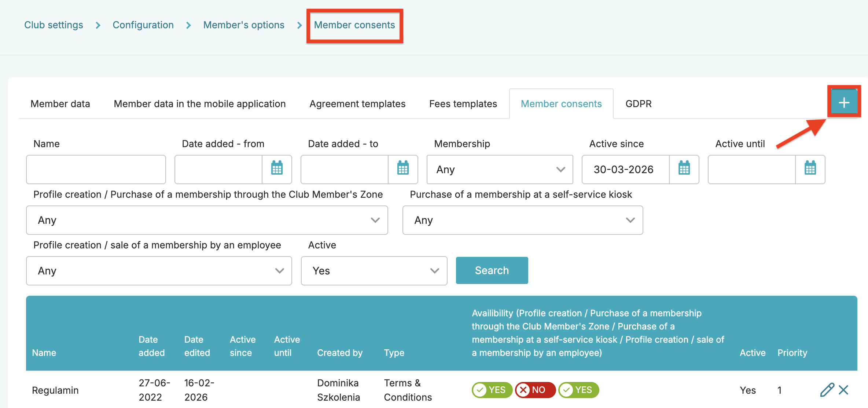The height and width of the screenshot is (408, 868).
Task: Delete the Regulamin consent using the X icon
Action: [843, 390]
